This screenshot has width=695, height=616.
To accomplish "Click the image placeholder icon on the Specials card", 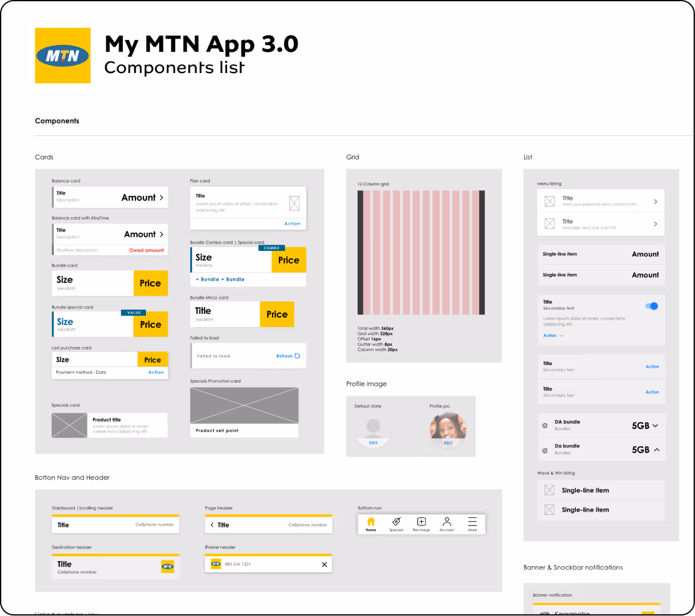I will (x=69, y=425).
